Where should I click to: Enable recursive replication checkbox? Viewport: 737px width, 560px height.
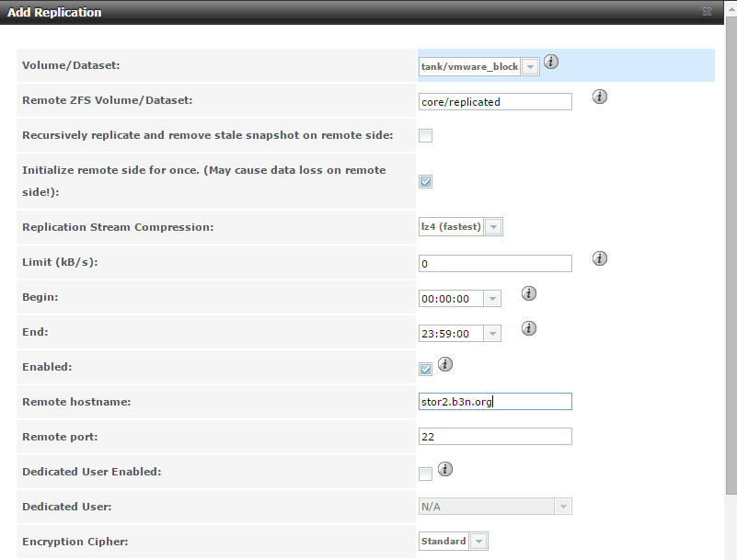pyautogui.click(x=425, y=136)
